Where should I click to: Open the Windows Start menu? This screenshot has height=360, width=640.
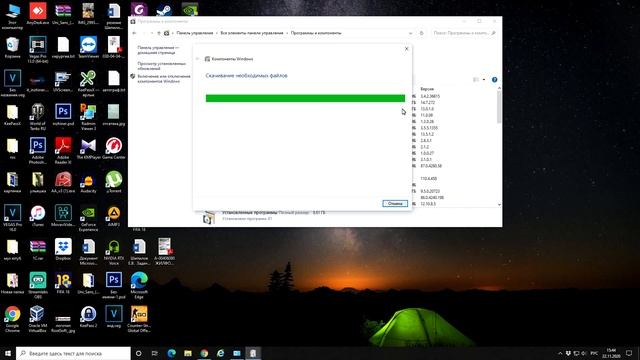point(8,353)
